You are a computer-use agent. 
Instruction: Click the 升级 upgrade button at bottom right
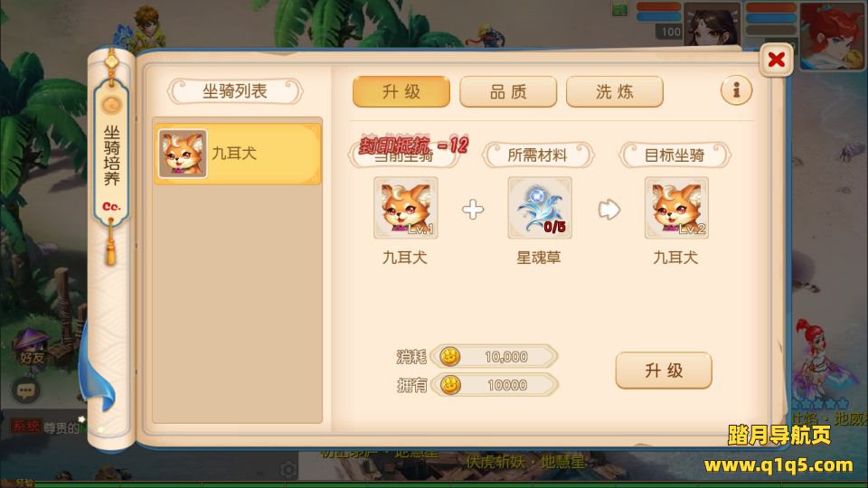[x=664, y=371]
